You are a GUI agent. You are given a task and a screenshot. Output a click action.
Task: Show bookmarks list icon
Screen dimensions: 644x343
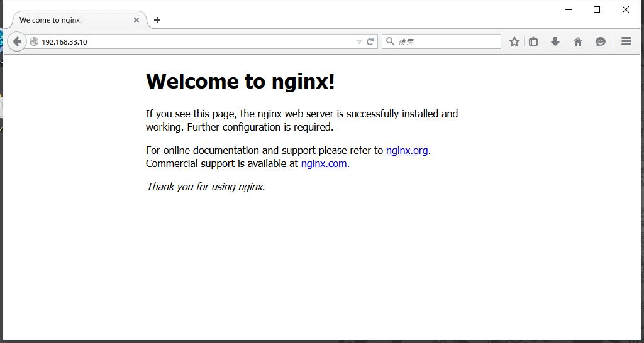pos(533,41)
